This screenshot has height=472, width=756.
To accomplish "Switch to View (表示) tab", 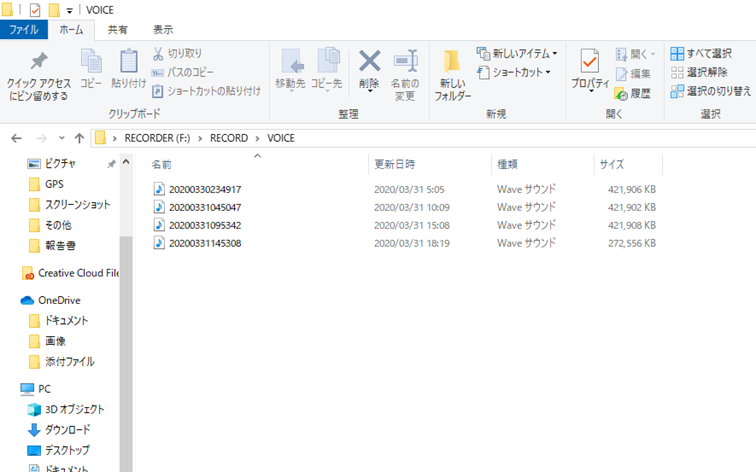I will click(163, 29).
